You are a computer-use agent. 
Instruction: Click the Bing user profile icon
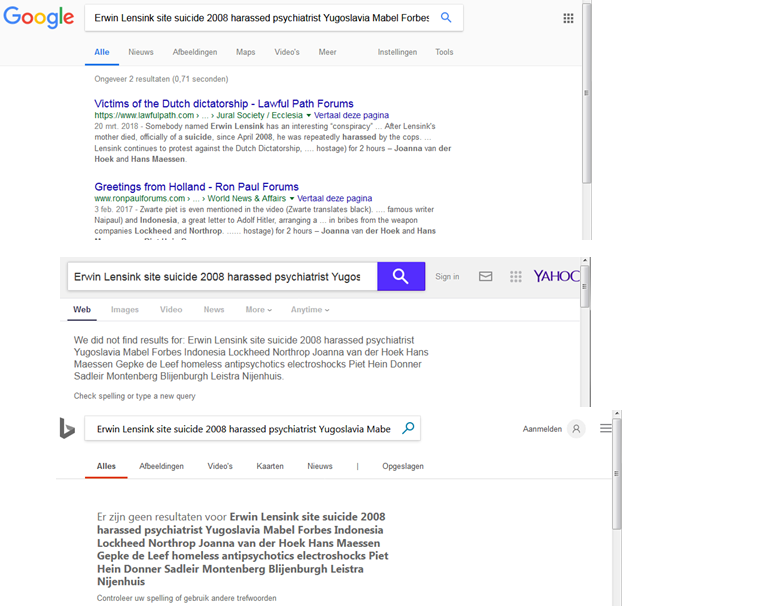pos(576,429)
